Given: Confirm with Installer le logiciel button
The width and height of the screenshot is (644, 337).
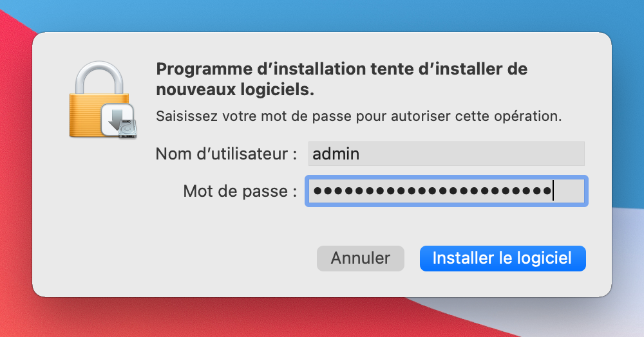Looking at the screenshot, I should (x=502, y=259).
